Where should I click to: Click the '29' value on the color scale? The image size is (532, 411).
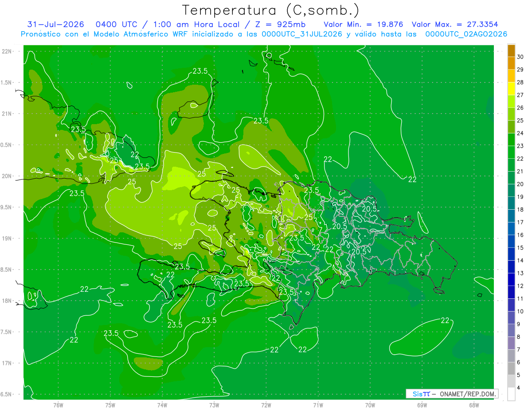click(x=520, y=70)
